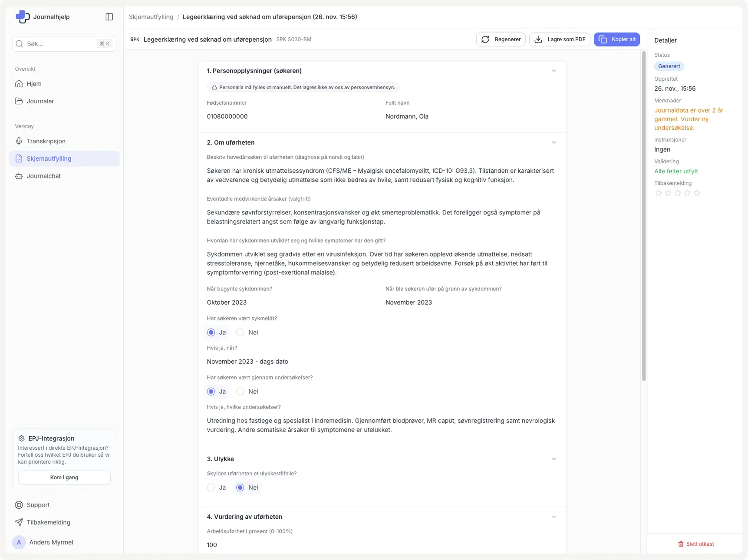Collapse the Personopplysninger section
Screen dimensions: 748x560
(x=554, y=71)
